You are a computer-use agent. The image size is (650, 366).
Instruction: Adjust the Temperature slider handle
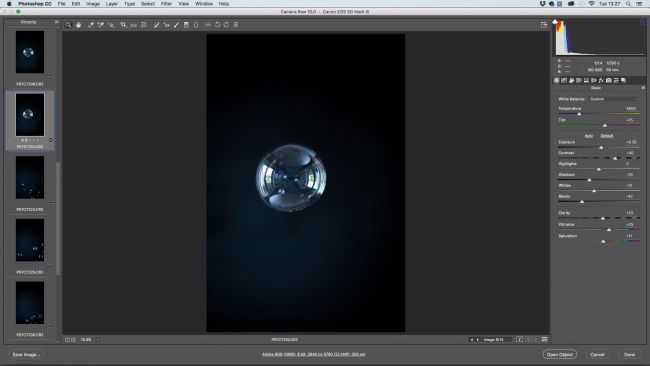580,114
